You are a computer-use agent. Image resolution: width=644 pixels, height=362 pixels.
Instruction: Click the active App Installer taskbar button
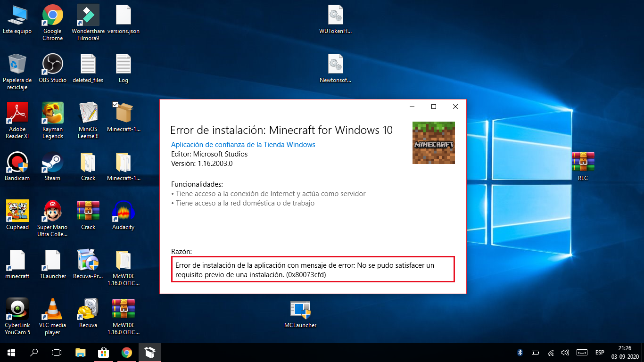pos(150,353)
